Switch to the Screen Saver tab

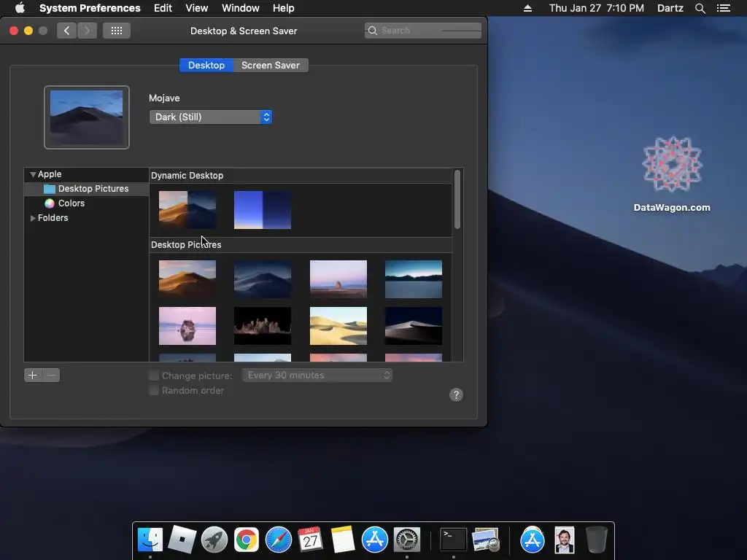pos(271,65)
